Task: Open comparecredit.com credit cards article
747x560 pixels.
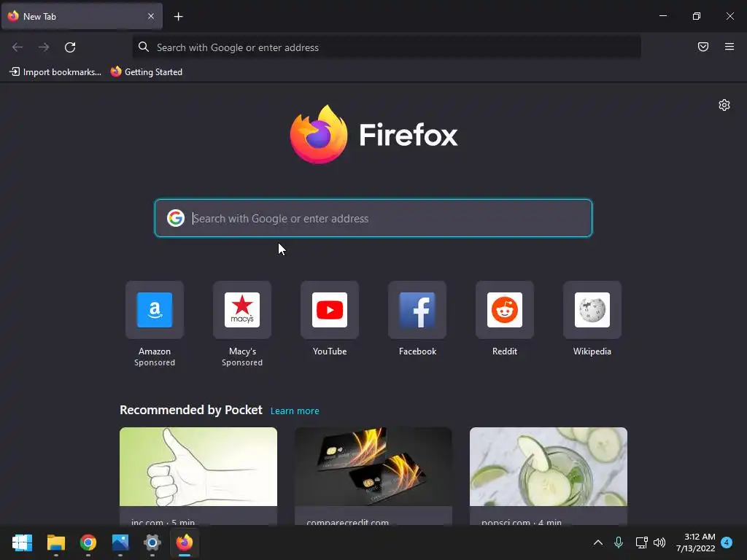Action: tap(373, 476)
